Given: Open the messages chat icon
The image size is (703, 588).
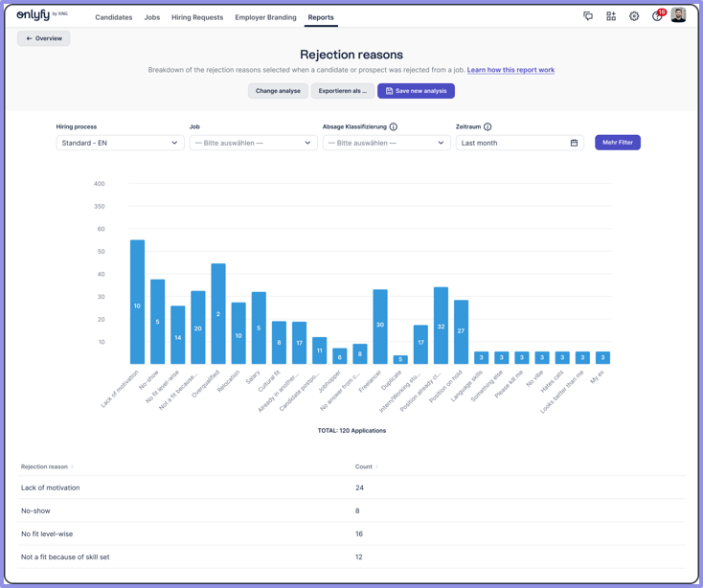Looking at the screenshot, I should [588, 16].
